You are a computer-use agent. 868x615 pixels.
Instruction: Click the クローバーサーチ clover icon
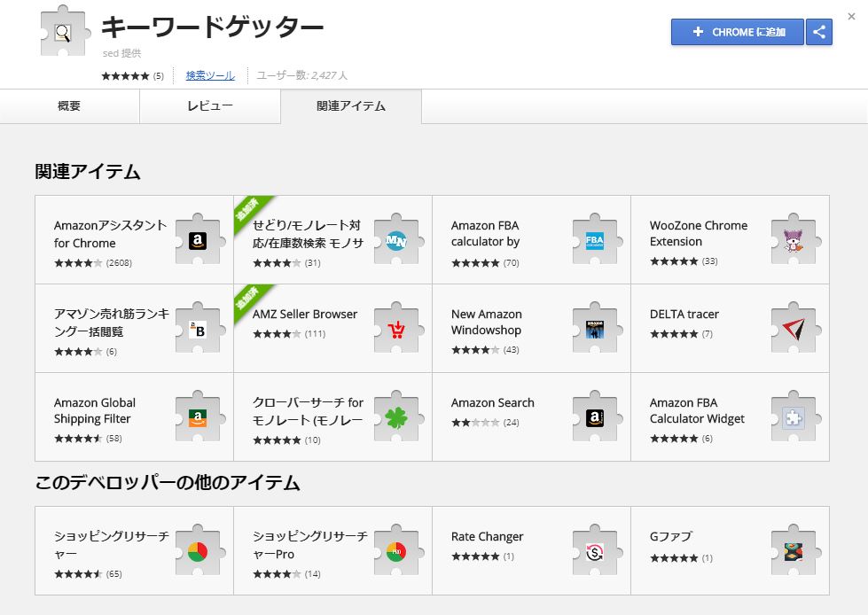399,416
